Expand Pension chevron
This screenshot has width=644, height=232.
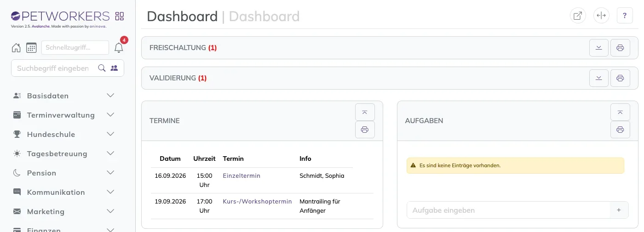click(110, 173)
